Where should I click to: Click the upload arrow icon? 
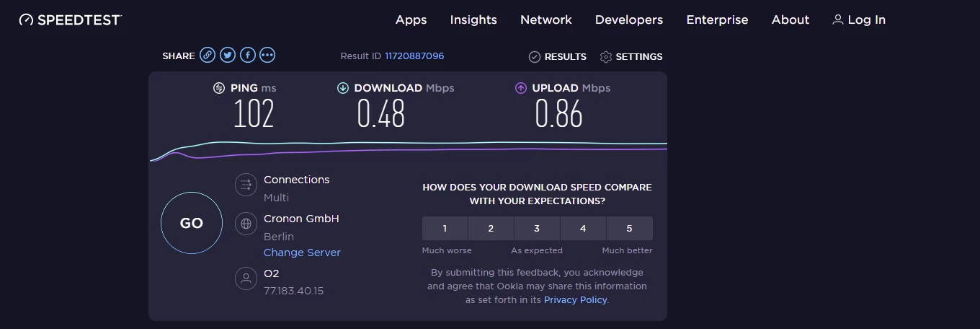(x=521, y=88)
